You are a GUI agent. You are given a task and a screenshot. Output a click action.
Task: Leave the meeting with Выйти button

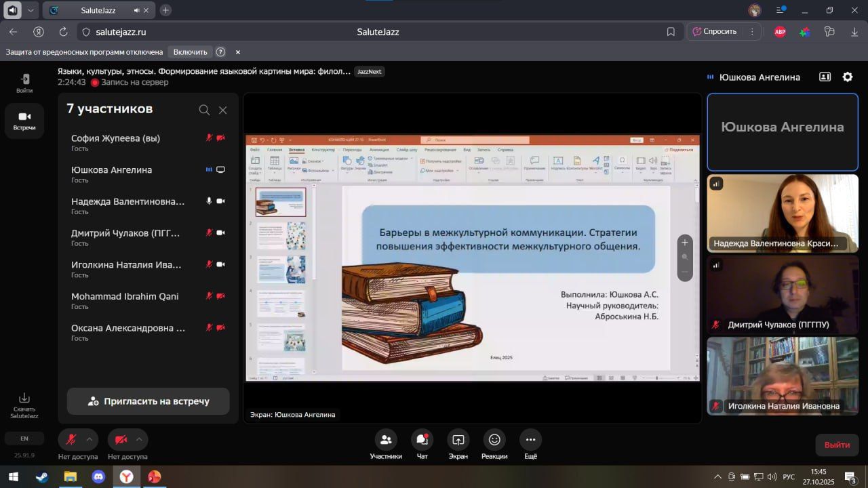837,445
